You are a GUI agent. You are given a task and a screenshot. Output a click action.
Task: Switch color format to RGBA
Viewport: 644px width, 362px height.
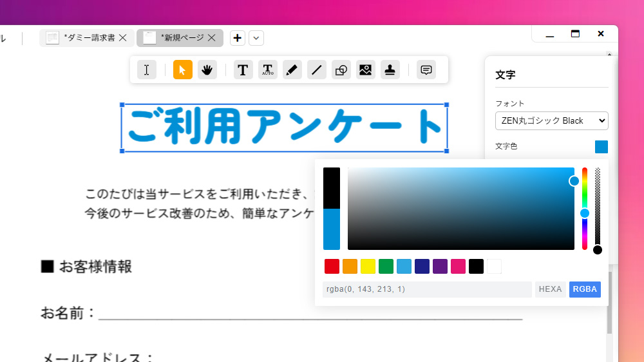(x=585, y=289)
